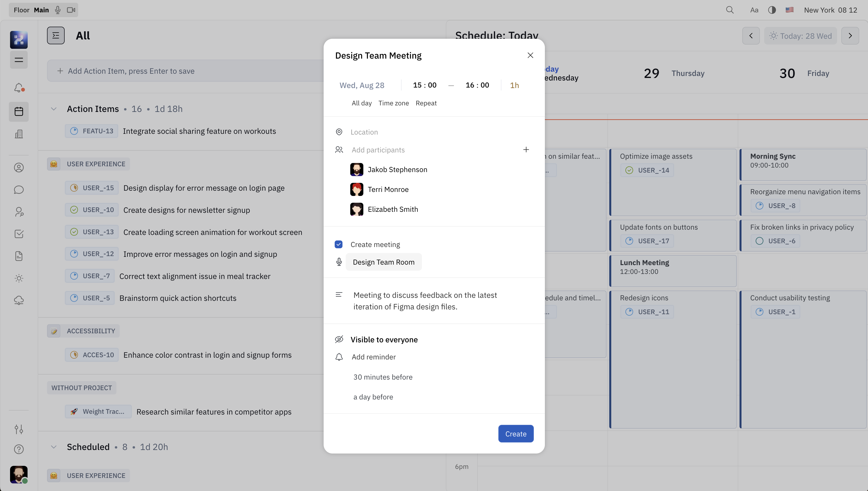868x491 pixels.
Task: Toggle Visible to everyone visibility
Action: click(x=384, y=340)
